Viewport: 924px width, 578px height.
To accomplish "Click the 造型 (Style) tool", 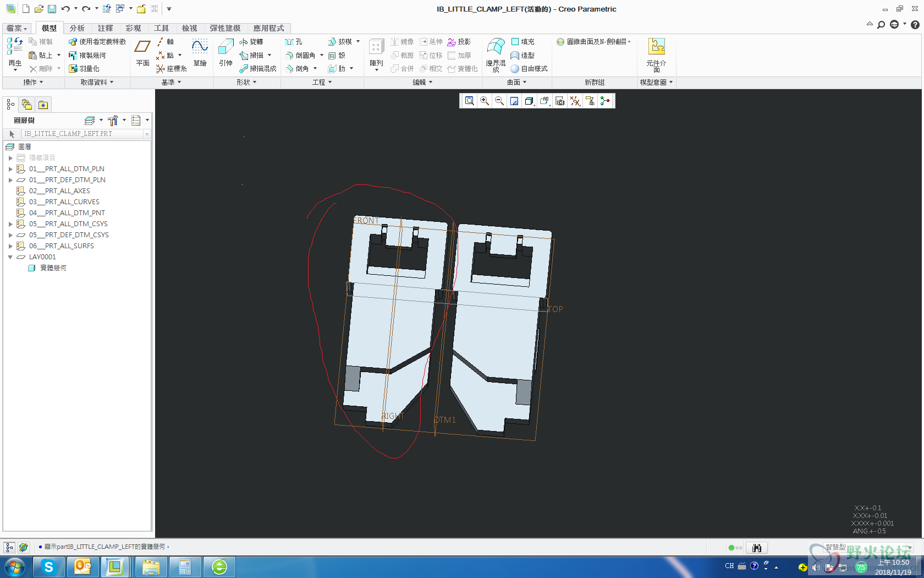I will [522, 56].
